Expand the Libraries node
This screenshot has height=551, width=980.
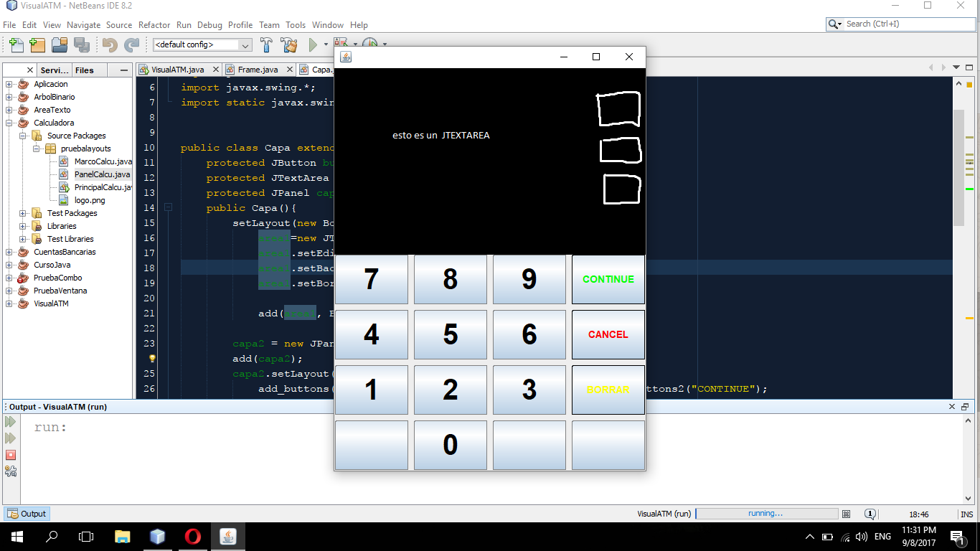[22, 226]
